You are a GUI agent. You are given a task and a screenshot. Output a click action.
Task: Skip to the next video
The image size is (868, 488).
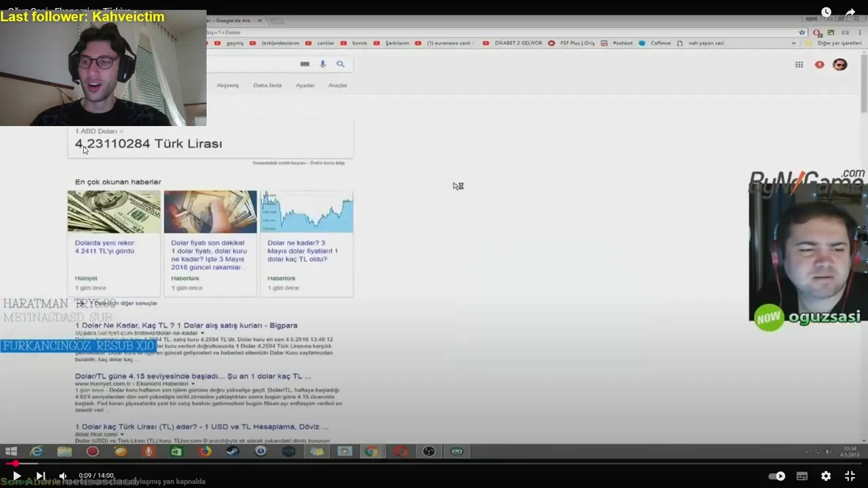(x=40, y=476)
